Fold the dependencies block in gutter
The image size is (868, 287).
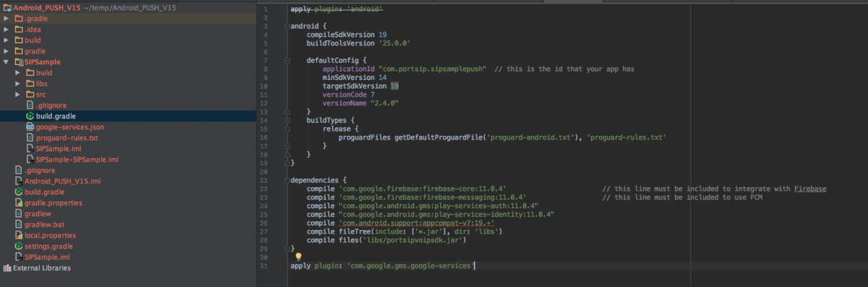point(288,180)
